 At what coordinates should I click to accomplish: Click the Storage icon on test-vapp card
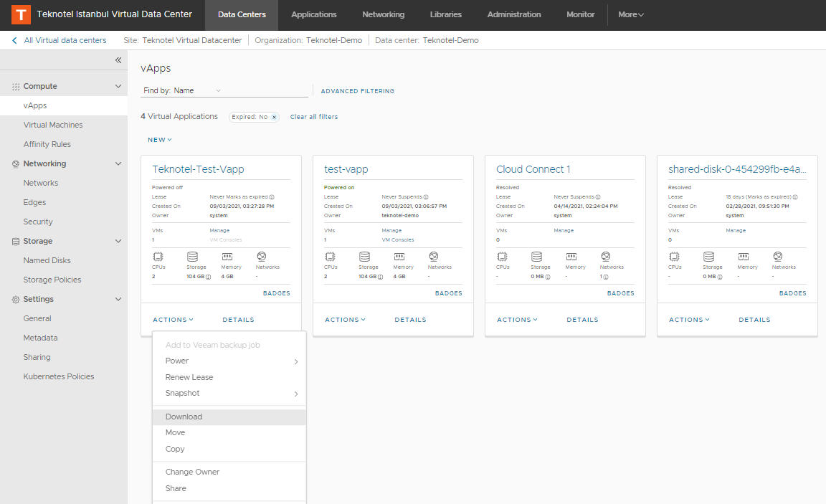tap(364, 257)
